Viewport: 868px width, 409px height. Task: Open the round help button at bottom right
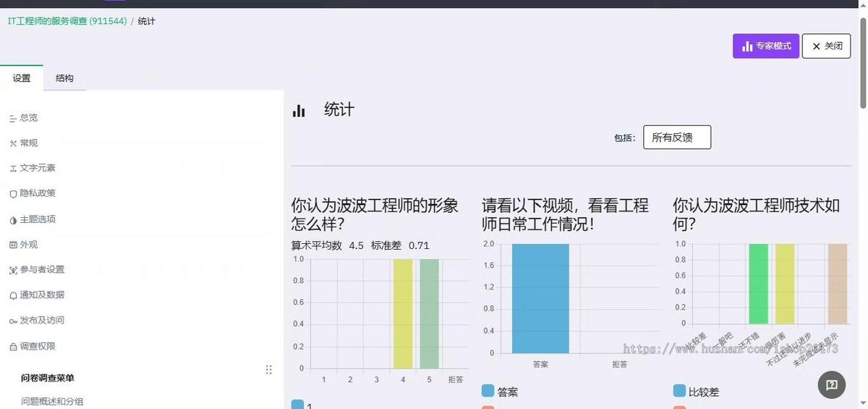click(832, 384)
